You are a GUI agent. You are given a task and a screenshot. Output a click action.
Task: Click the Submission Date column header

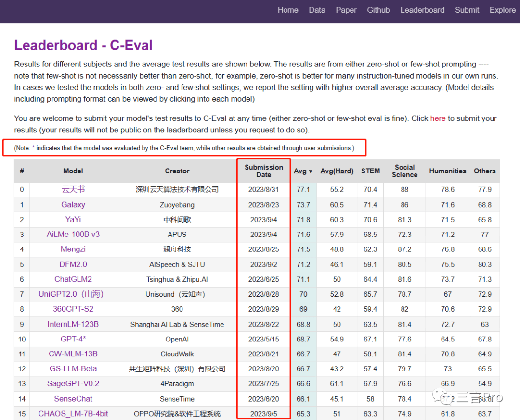[264, 171]
